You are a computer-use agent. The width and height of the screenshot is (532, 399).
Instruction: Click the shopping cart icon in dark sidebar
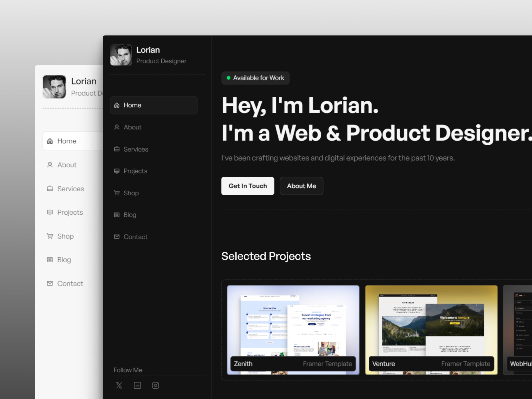[x=117, y=193]
